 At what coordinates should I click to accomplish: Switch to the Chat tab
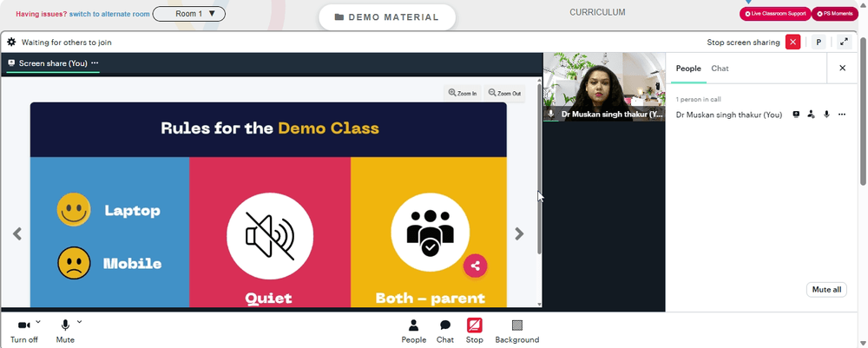tap(720, 69)
